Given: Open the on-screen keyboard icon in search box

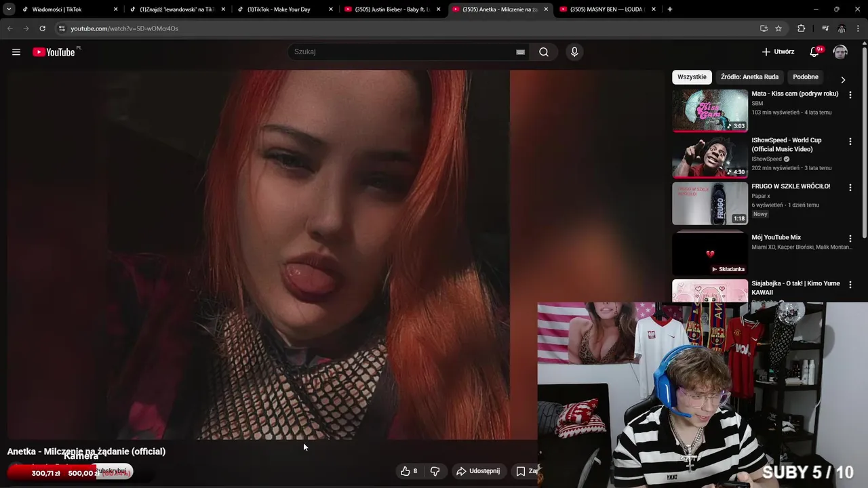Looking at the screenshot, I should click(520, 52).
